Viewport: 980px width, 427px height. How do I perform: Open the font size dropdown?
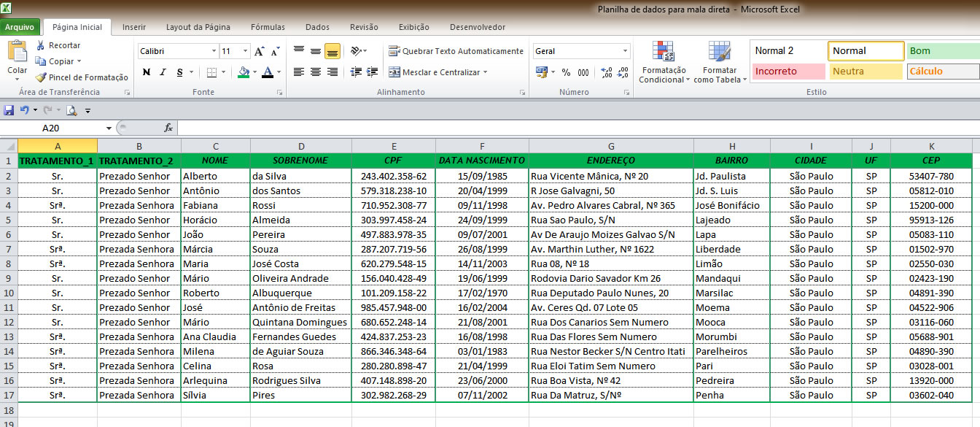(244, 51)
